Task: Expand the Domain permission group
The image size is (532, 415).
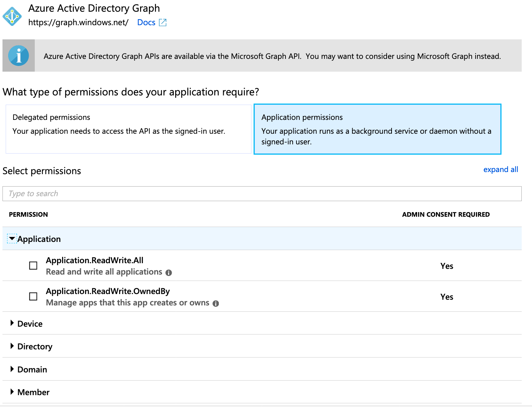Action: click(12, 369)
